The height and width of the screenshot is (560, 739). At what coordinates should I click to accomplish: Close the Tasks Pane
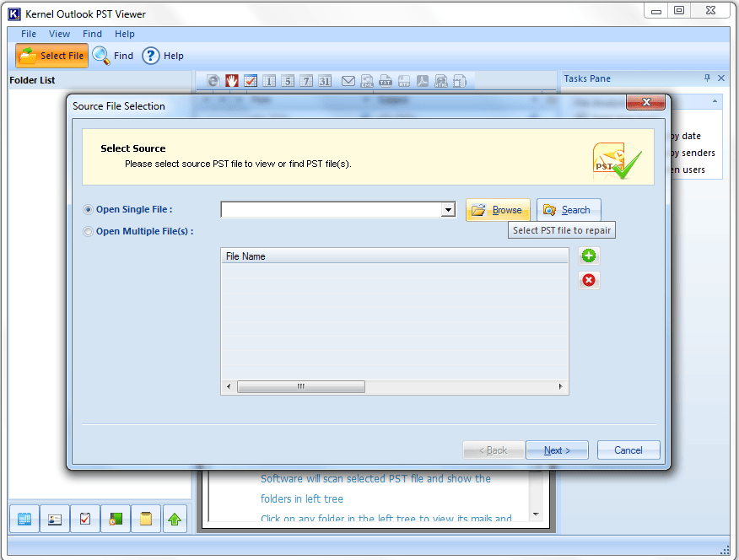click(721, 78)
